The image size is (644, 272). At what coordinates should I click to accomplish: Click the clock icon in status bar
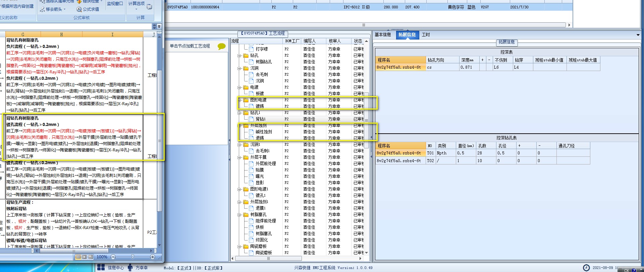tap(586, 268)
